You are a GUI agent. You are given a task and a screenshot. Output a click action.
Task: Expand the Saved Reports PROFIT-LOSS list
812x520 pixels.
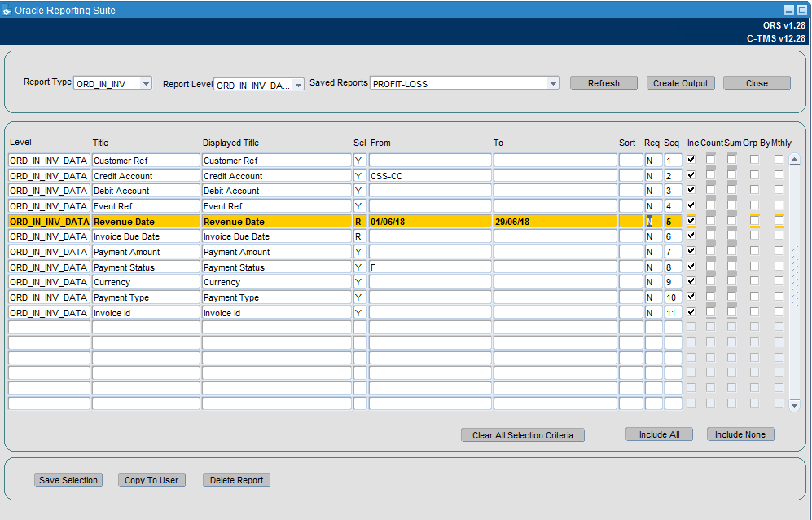pyautogui.click(x=553, y=83)
